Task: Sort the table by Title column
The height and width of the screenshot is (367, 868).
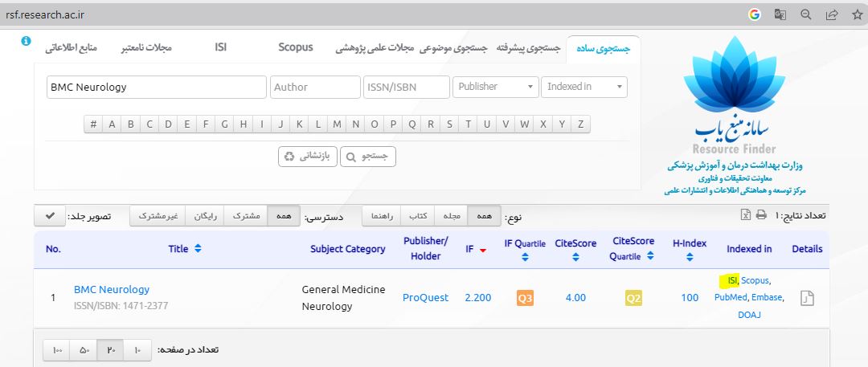Action: 185,249
